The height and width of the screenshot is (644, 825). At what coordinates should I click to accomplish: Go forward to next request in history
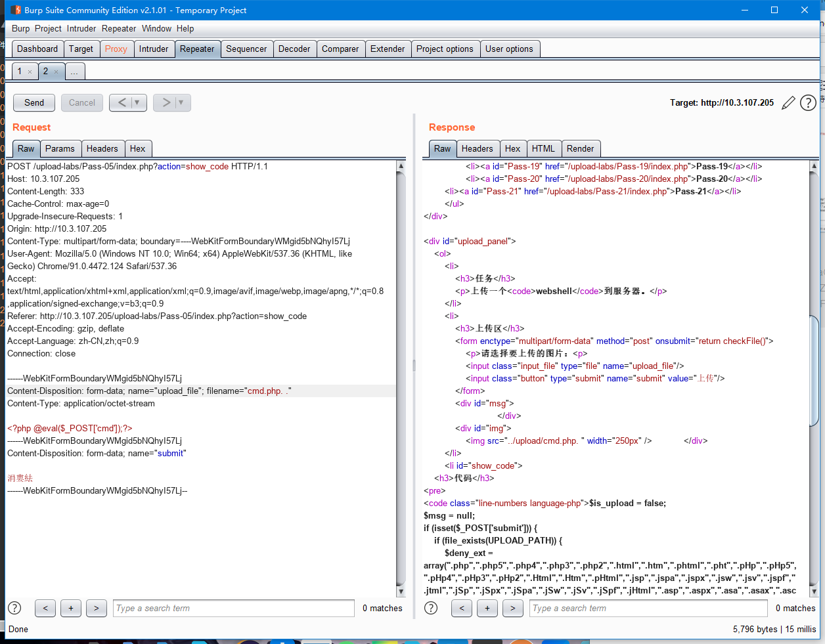166,102
